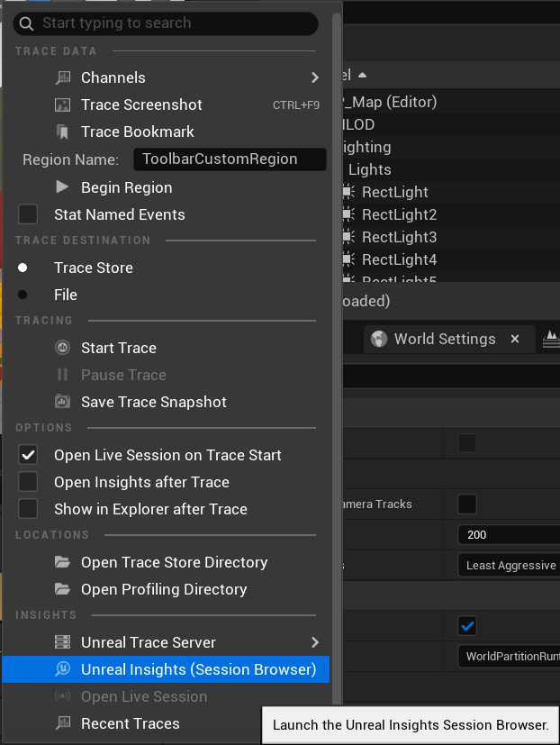Open the WorldPartitionRuntime dropdown
This screenshot has height=745, width=560.
tap(509, 656)
